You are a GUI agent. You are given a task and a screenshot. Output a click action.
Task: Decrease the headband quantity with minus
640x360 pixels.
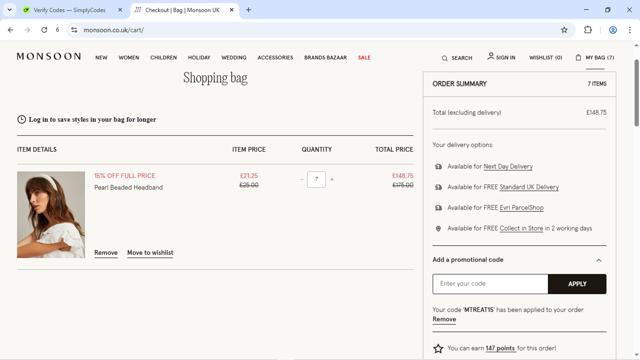point(302,180)
